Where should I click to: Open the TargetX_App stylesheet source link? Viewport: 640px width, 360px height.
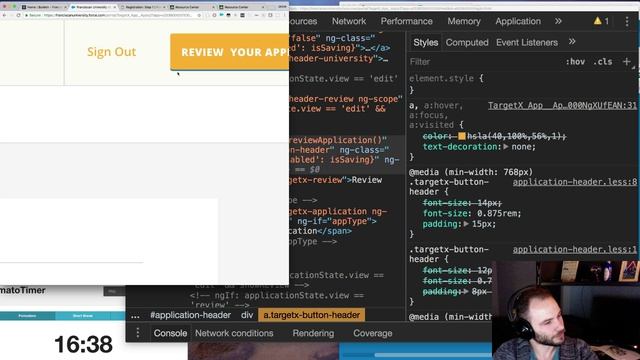562,105
